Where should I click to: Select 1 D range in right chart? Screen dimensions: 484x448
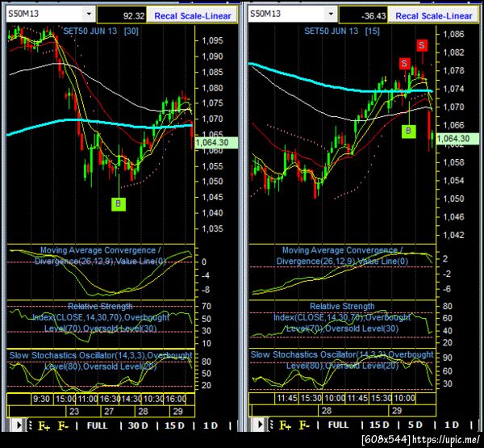tap(452, 425)
